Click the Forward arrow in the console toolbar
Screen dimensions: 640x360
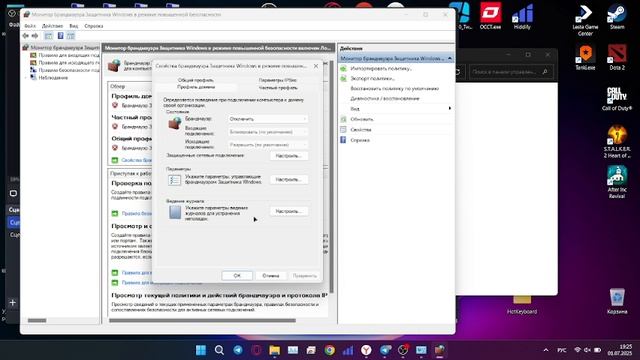pyautogui.click(x=35, y=36)
